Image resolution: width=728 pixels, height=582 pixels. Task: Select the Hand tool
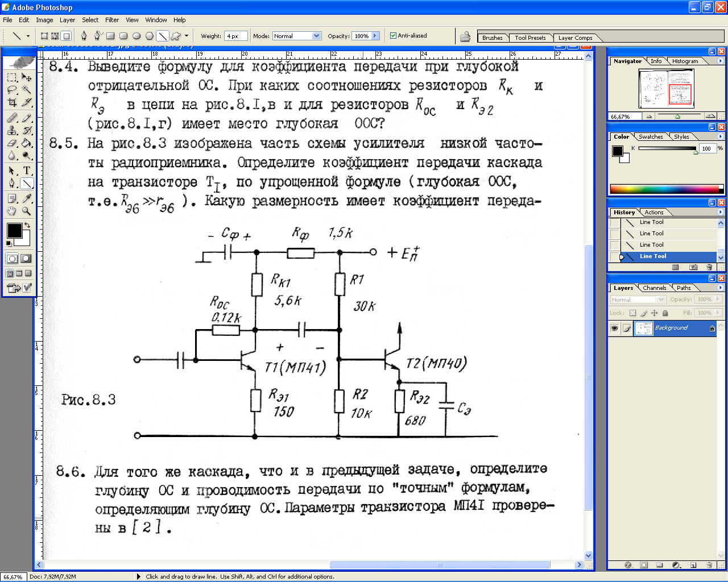[x=12, y=211]
